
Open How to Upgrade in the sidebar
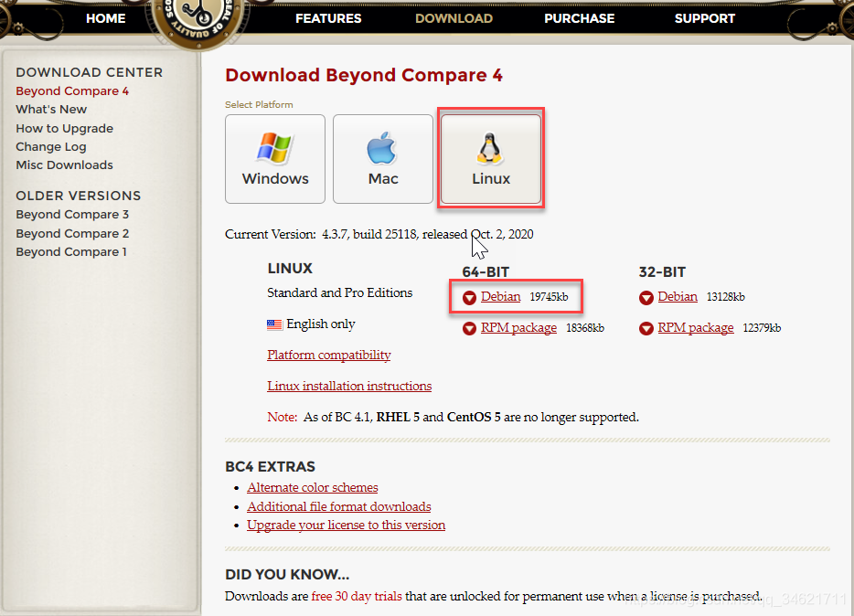pyautogui.click(x=64, y=129)
